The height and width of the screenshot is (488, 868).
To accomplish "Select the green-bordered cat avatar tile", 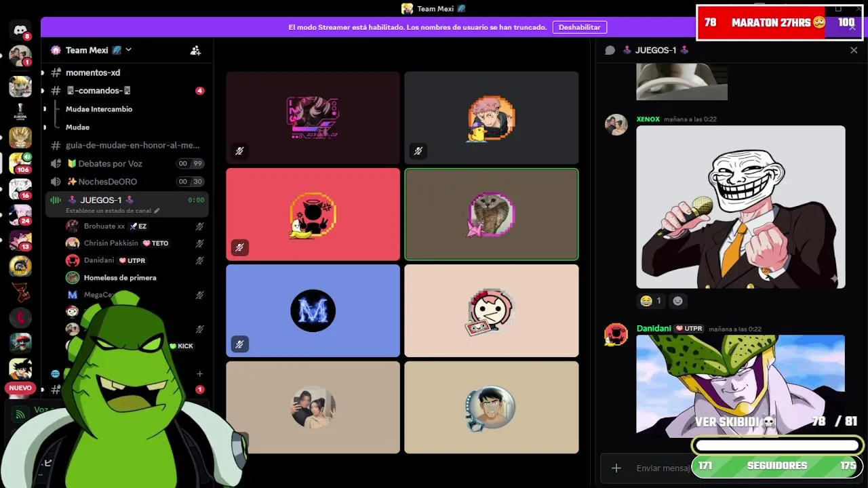I will click(492, 214).
